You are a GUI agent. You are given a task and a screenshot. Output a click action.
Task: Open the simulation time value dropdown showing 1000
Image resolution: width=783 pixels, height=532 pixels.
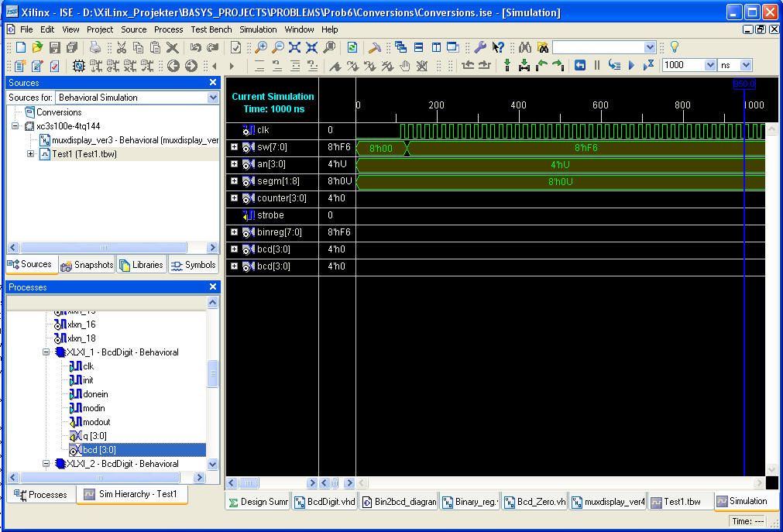pos(709,65)
